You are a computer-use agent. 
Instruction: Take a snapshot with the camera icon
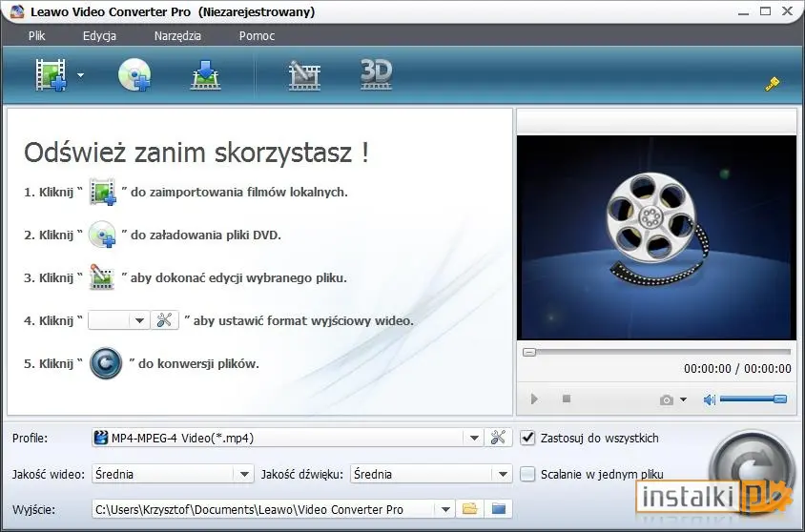point(666,399)
